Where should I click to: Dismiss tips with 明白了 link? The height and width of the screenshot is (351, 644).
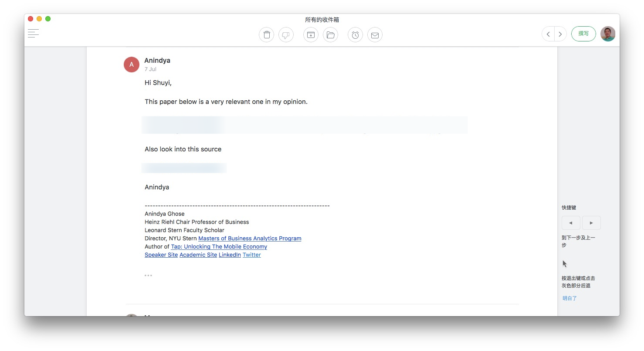point(569,299)
